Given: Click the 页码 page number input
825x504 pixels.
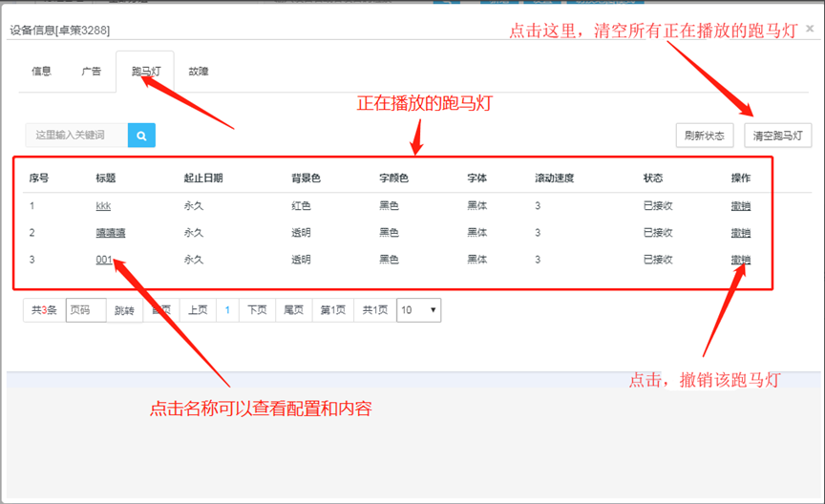Looking at the screenshot, I should [85, 310].
